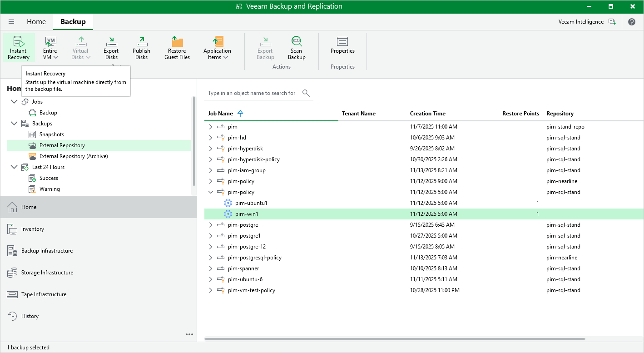Click the help question mark icon
The height and width of the screenshot is (353, 644).
click(632, 22)
